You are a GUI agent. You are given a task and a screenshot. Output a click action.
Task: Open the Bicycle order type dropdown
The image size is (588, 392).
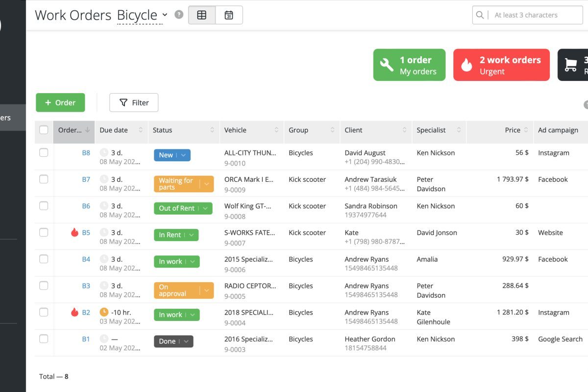142,15
